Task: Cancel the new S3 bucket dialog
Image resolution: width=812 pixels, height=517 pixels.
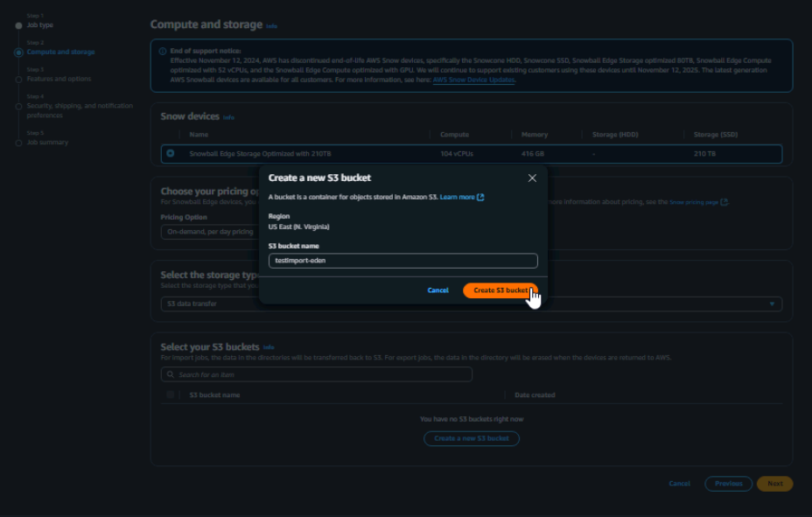Action: pyautogui.click(x=437, y=290)
